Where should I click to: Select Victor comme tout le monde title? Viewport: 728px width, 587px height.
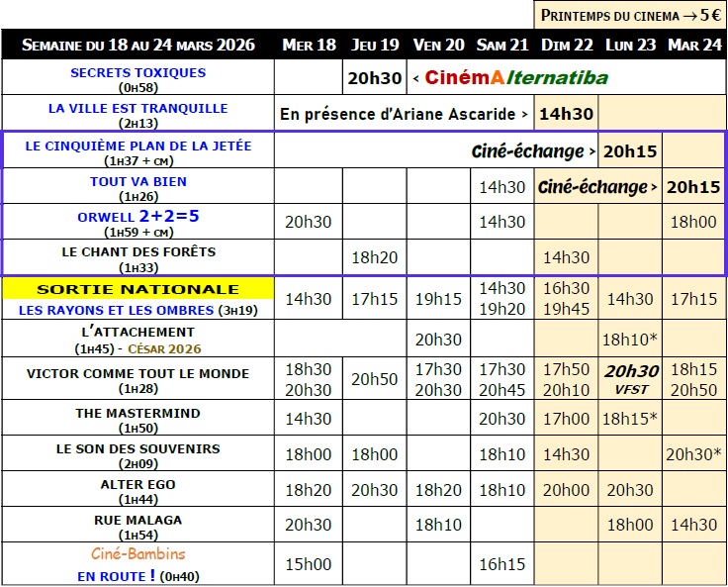[137, 373]
